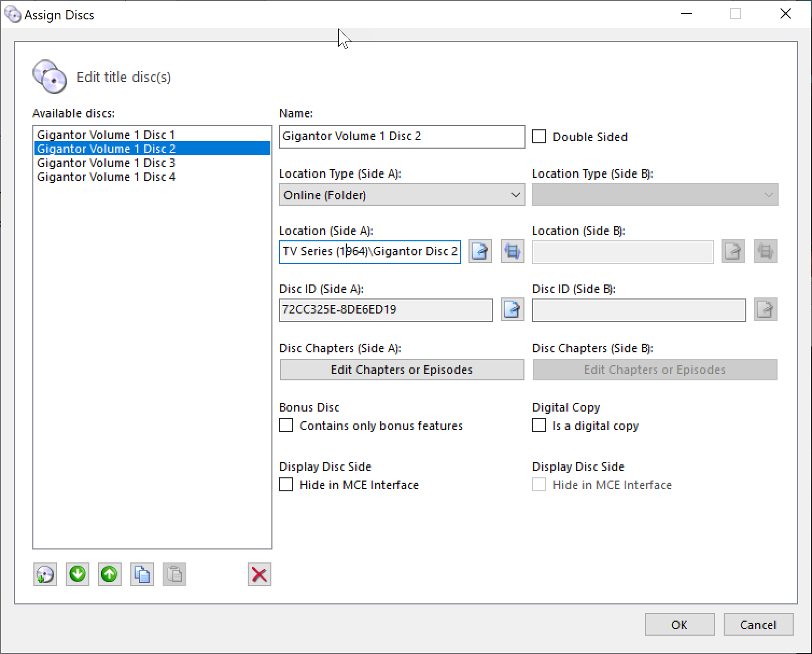The image size is (812, 654).
Task: Check Contains only bonus features
Action: (286, 425)
